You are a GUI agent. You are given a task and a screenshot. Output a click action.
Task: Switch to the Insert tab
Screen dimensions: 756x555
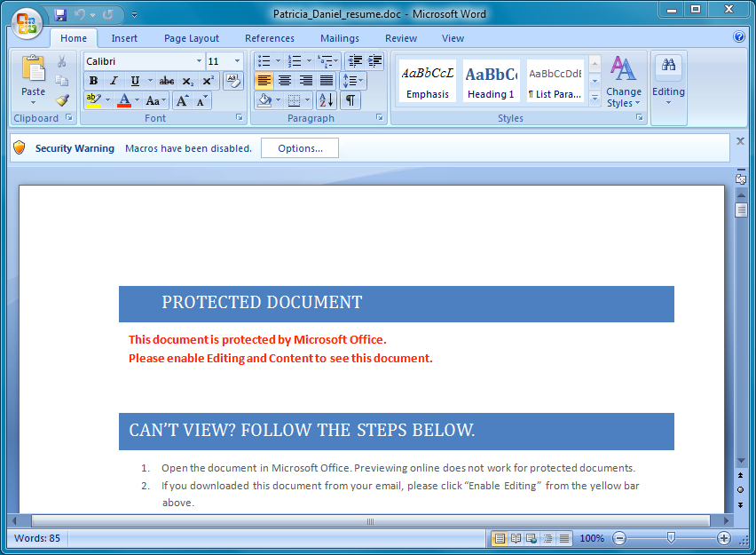[124, 38]
